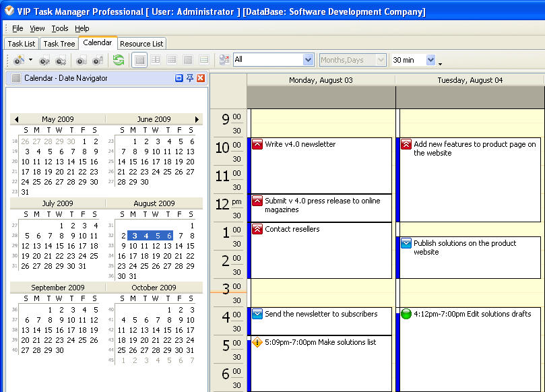
Task: Pick day 31 in the May 2009 mini calendar
Action: [25, 192]
